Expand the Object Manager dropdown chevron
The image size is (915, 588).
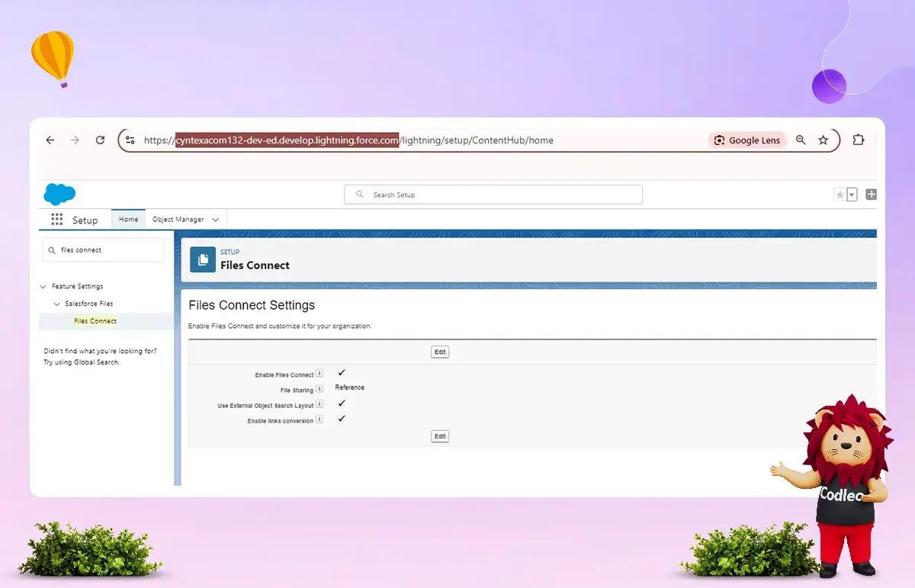tap(216, 220)
